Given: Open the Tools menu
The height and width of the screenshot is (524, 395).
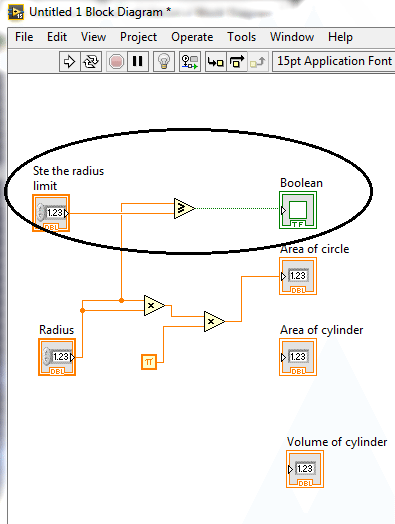Looking at the screenshot, I should [x=242, y=37].
